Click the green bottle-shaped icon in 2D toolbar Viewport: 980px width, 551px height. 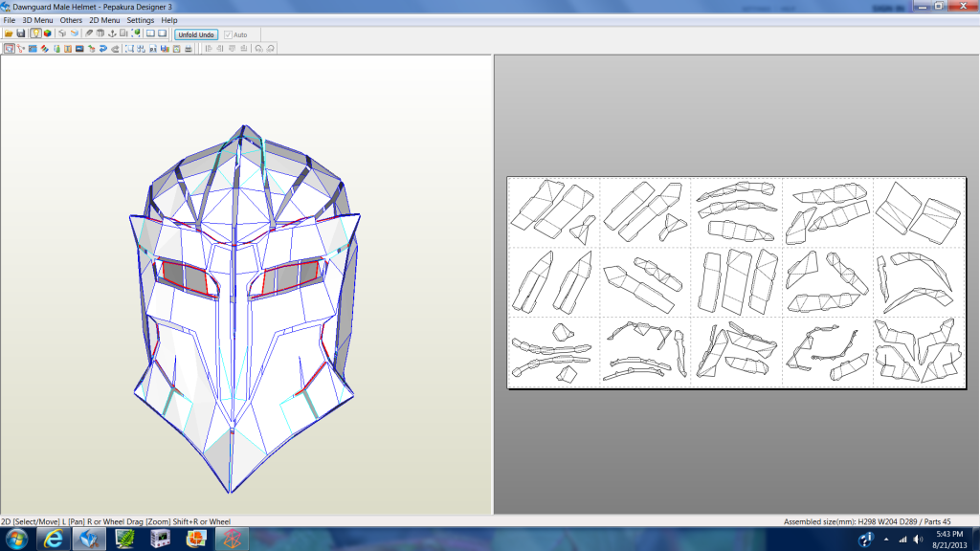[56, 49]
